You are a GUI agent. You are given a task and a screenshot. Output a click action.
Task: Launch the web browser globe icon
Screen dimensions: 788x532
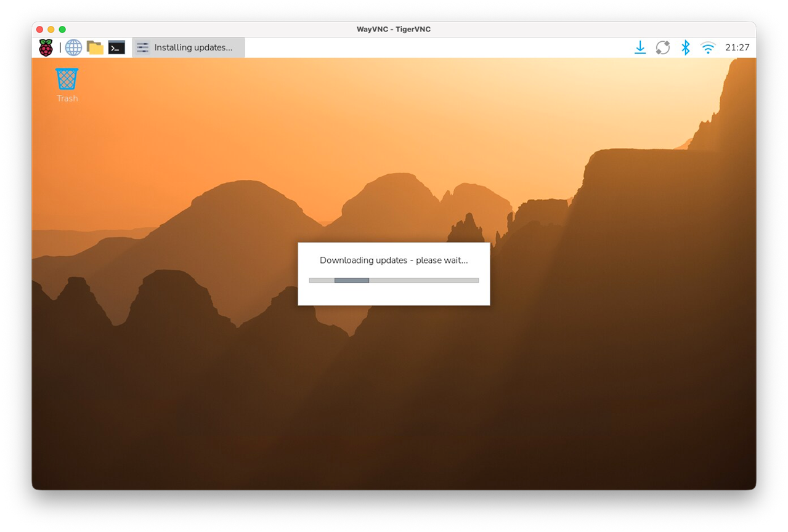[x=73, y=47]
